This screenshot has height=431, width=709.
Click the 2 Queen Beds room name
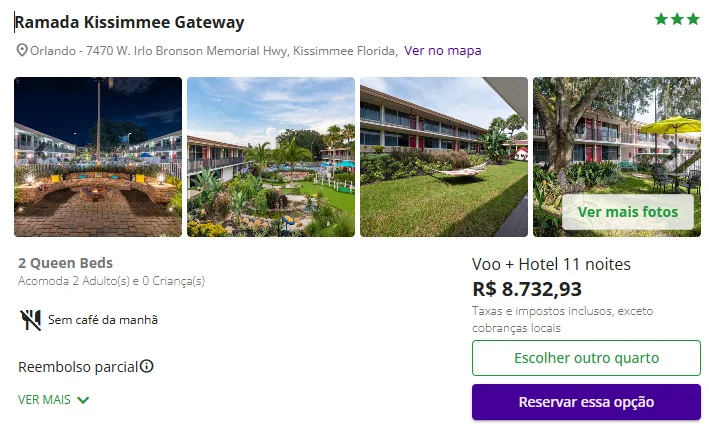click(64, 264)
